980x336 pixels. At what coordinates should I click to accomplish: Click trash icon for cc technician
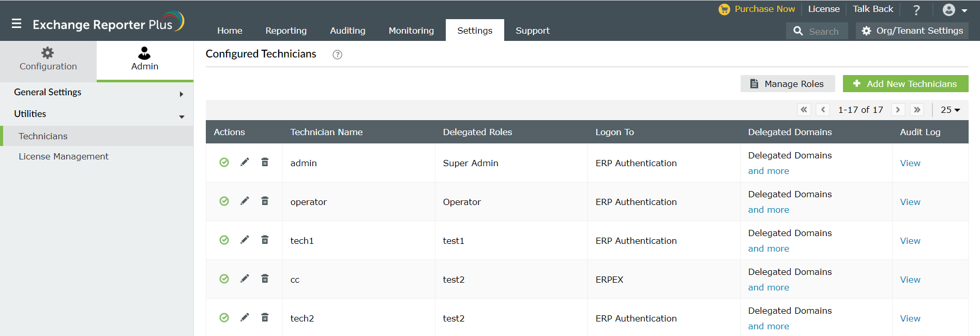pyautogui.click(x=265, y=279)
